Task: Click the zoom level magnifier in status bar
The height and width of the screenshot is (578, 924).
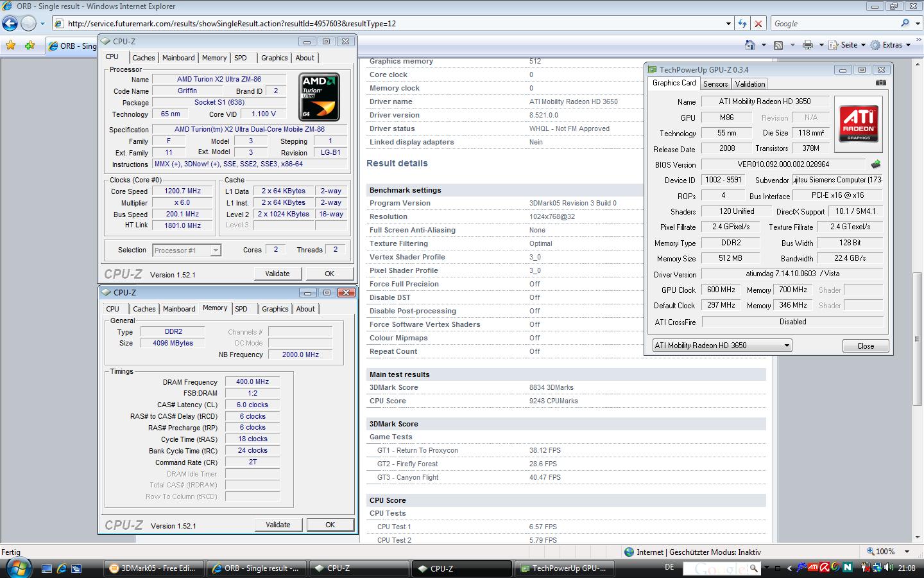Action: point(871,552)
